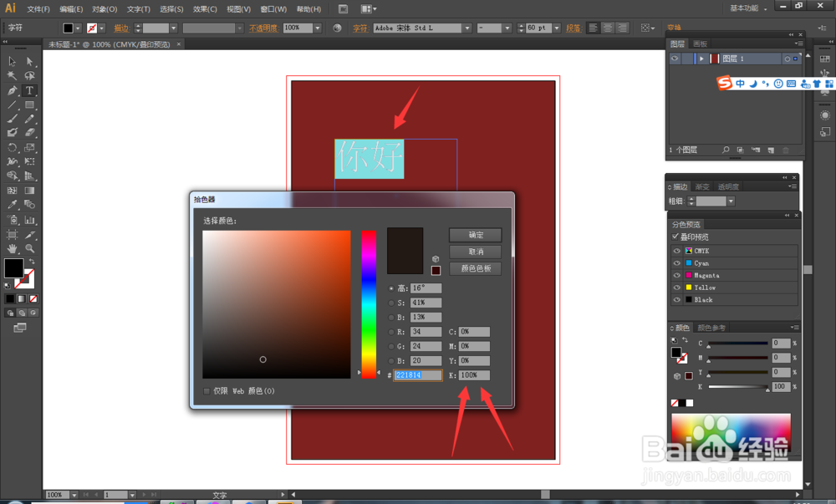Click the 描边 link in options bar
This screenshot has height=504, width=836.
pos(121,28)
